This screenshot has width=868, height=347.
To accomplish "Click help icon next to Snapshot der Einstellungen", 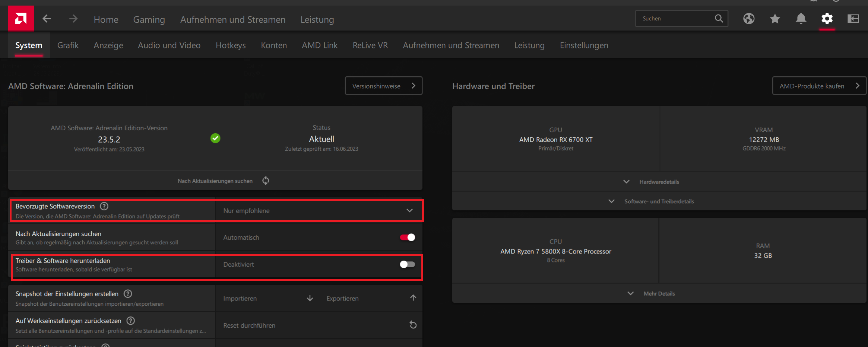I will tap(128, 294).
